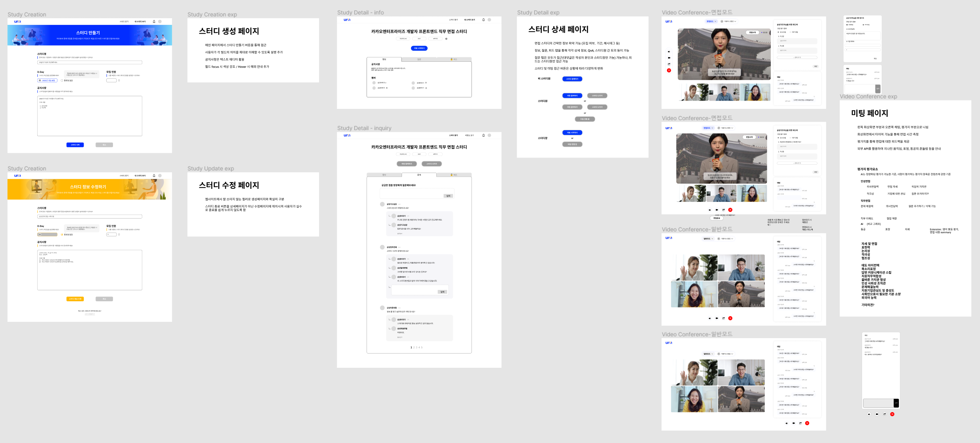
Task: Click blue 스터디 시작 button in creation form
Action: (x=75, y=145)
